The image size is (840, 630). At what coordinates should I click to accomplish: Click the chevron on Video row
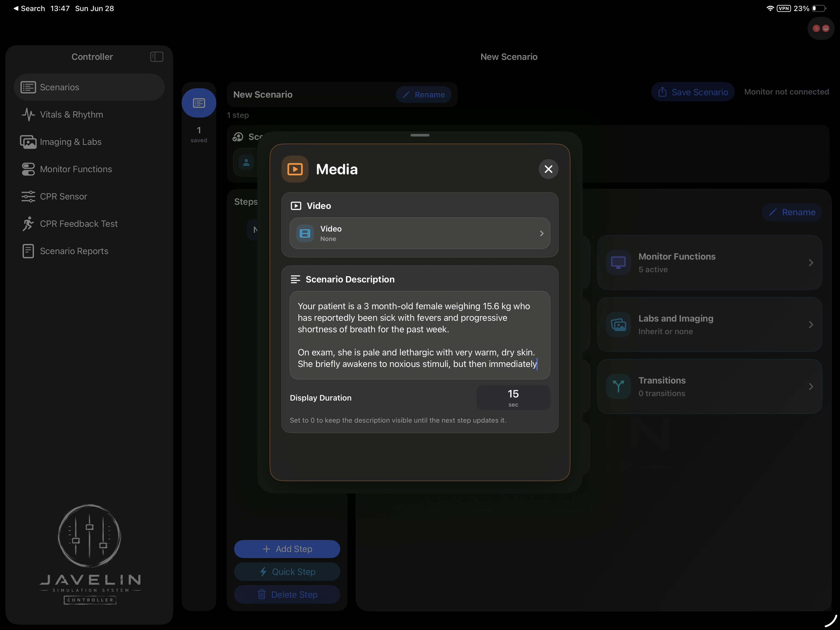tap(542, 233)
